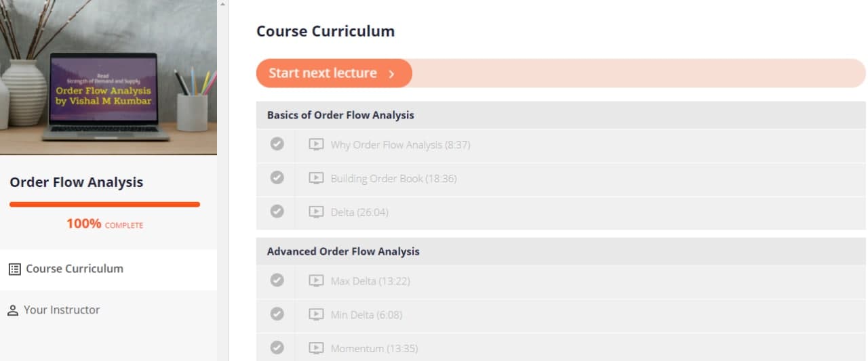This screenshot has height=361, width=868.
Task: Click the video icon beside Building Order Book
Action: pyautogui.click(x=316, y=178)
